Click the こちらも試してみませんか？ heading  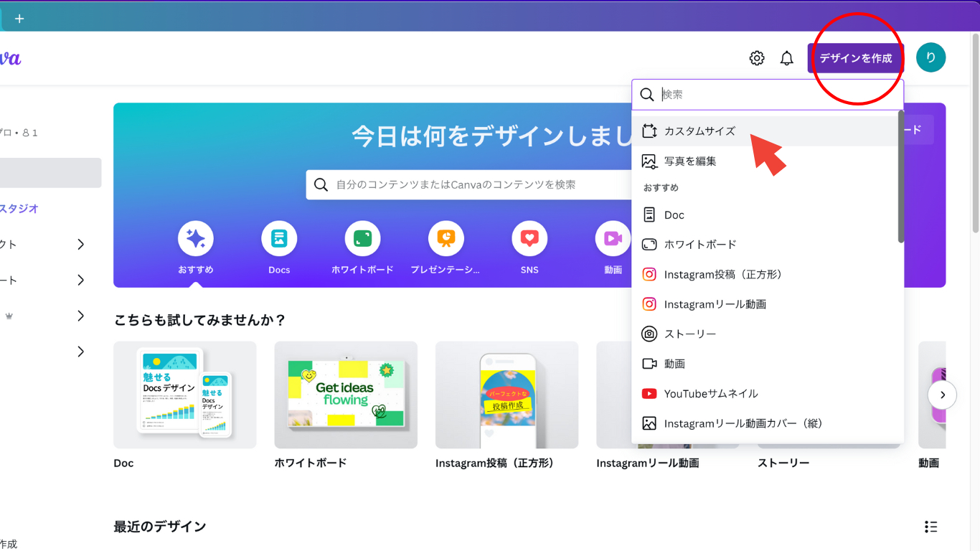[200, 320]
